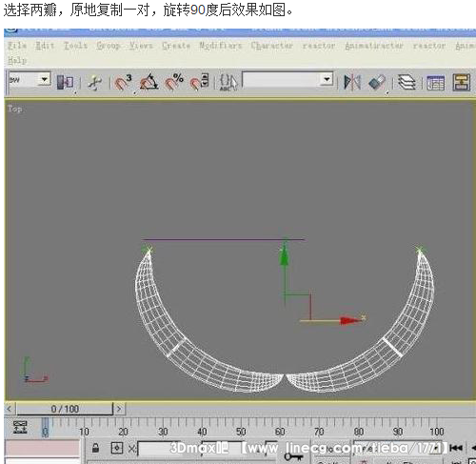Open the Modifiers menu
The width and height of the screenshot is (476, 464).
(221, 46)
